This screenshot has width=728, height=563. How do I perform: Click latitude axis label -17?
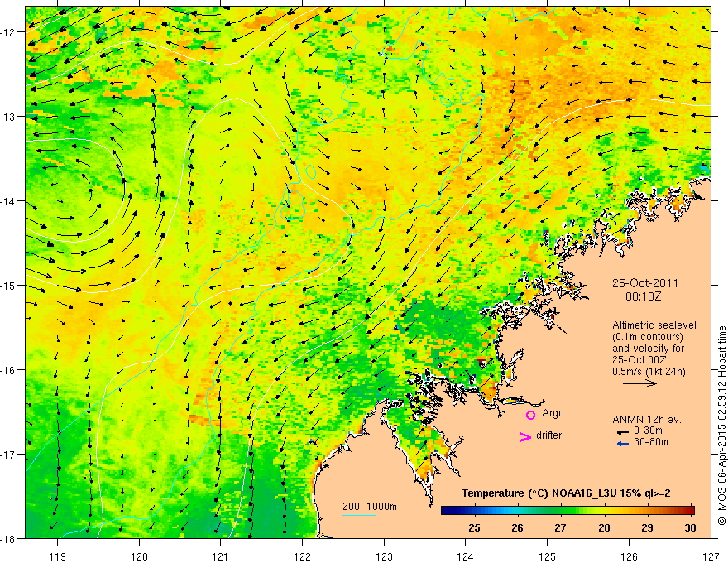pos(10,455)
